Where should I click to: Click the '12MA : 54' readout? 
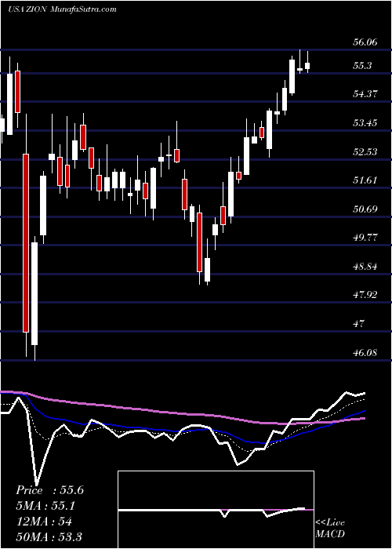tap(44, 522)
